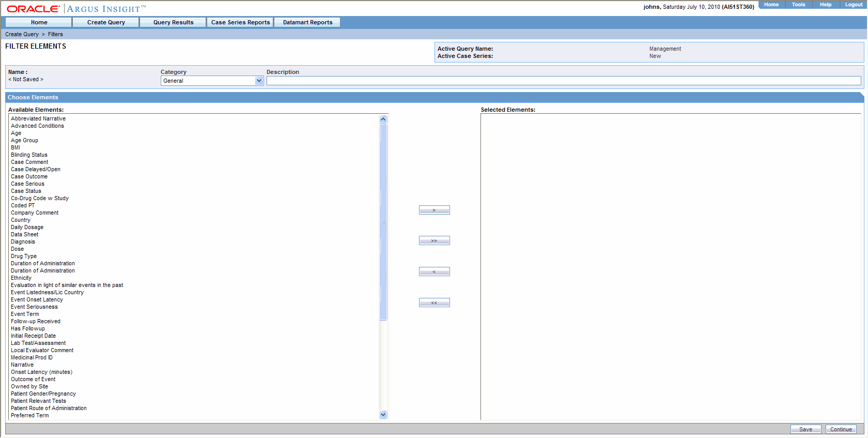Click the top-right Home menu item
Image resolution: width=868 pixels, height=438 pixels.
tap(771, 5)
